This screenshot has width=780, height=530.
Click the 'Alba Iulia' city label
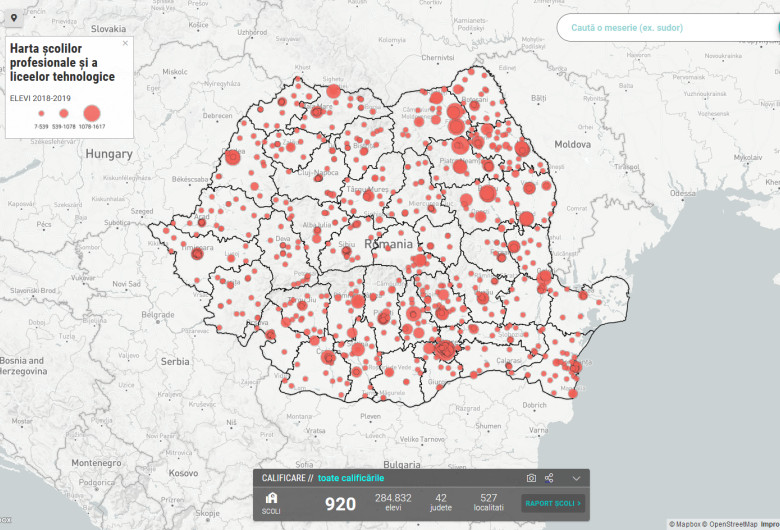pyautogui.click(x=317, y=225)
